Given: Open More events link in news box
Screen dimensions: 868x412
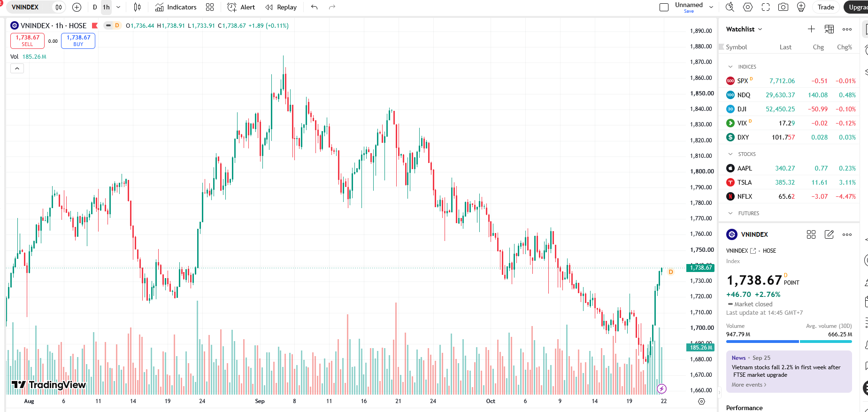Looking at the screenshot, I should click(x=749, y=385).
